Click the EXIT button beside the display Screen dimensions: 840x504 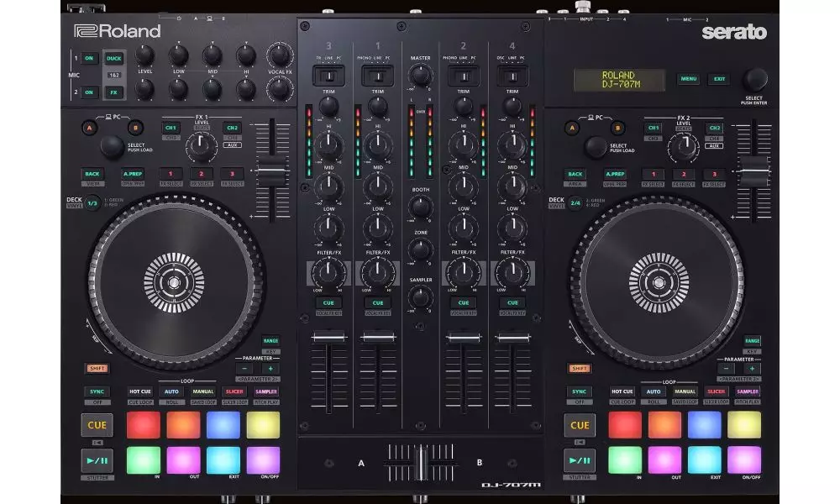pyautogui.click(x=720, y=79)
